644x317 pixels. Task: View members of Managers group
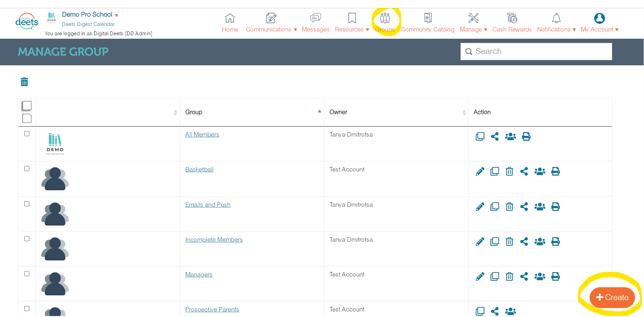540,277
